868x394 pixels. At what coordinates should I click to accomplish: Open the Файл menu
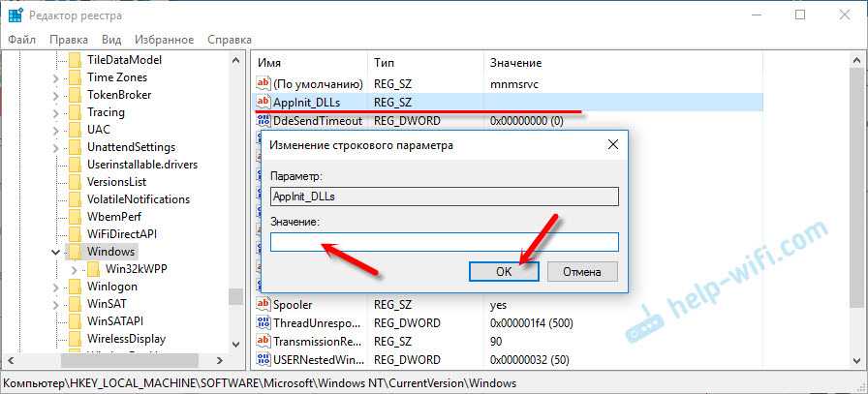20,40
